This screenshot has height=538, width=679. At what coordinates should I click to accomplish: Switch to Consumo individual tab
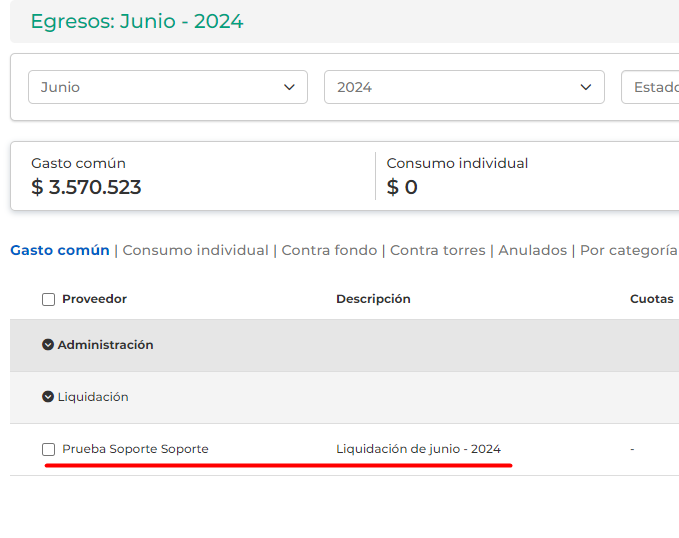tap(195, 250)
